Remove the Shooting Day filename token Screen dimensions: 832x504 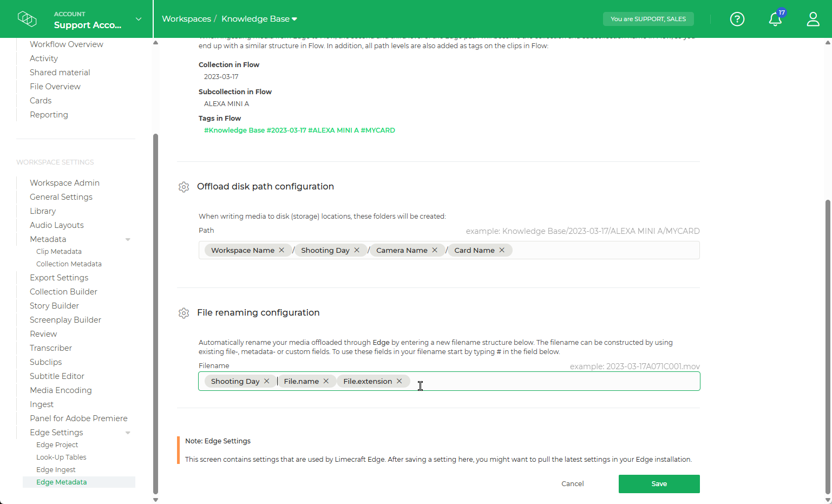point(266,381)
